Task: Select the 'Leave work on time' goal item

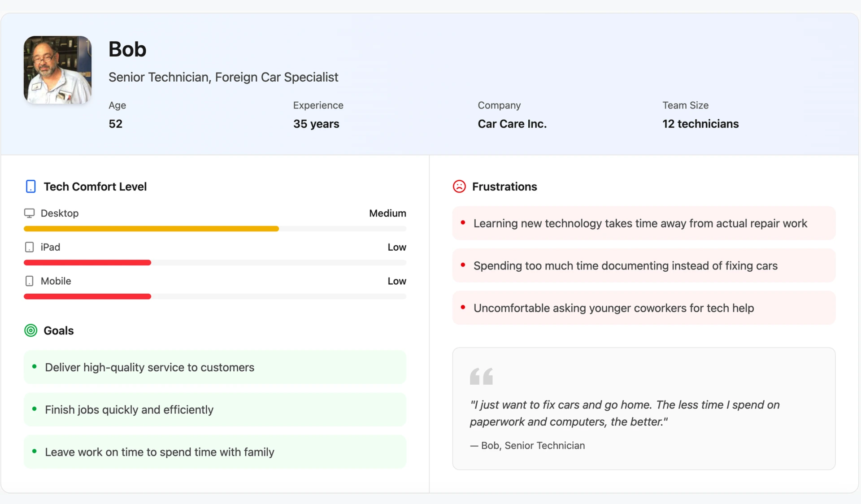Action: tap(159, 452)
